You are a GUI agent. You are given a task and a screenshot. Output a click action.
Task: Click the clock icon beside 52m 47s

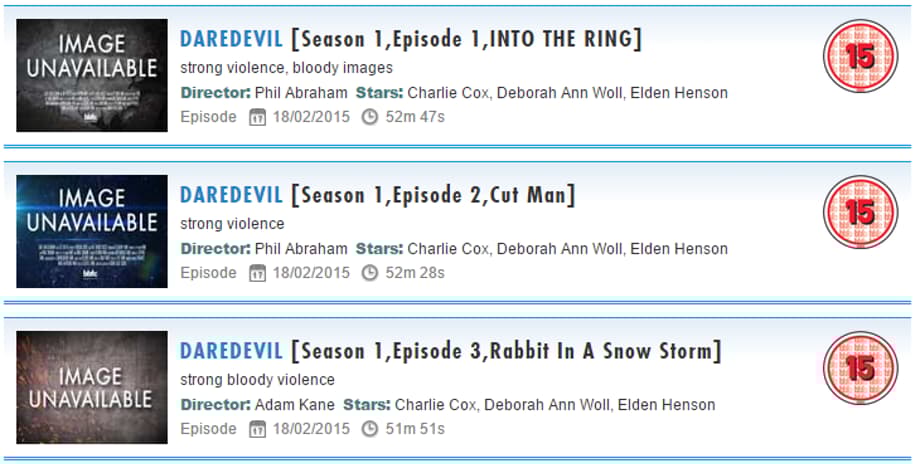coord(370,117)
